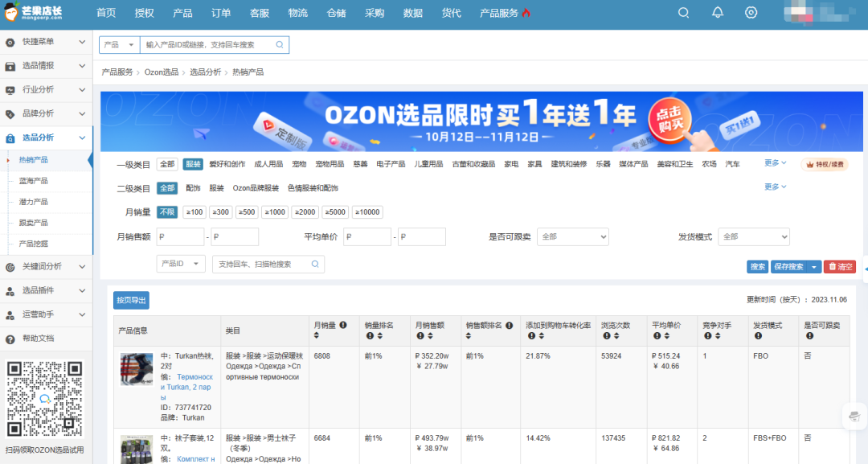Expand 选品情报 sidebar menu
Screen dimensions: 868x464
(x=46, y=66)
